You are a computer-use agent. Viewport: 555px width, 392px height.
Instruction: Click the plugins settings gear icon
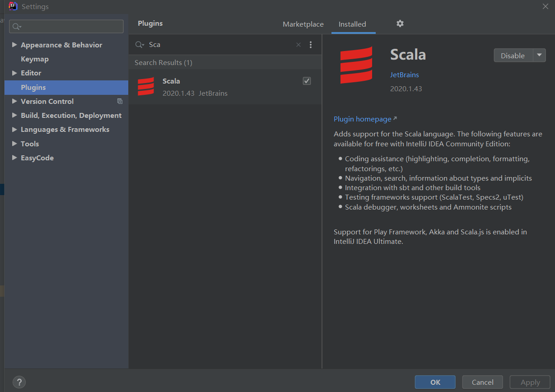400,23
